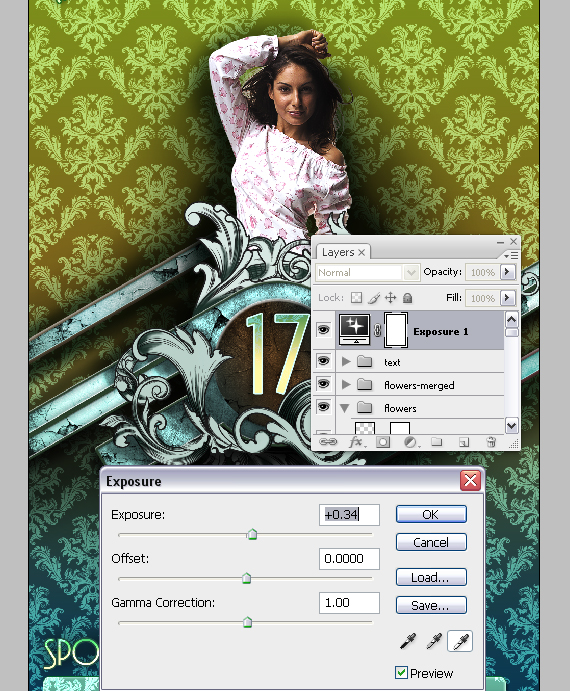Click the Exposure adjustment layer thumbnail
Viewport: 570px width, 691px height.
[x=355, y=329]
